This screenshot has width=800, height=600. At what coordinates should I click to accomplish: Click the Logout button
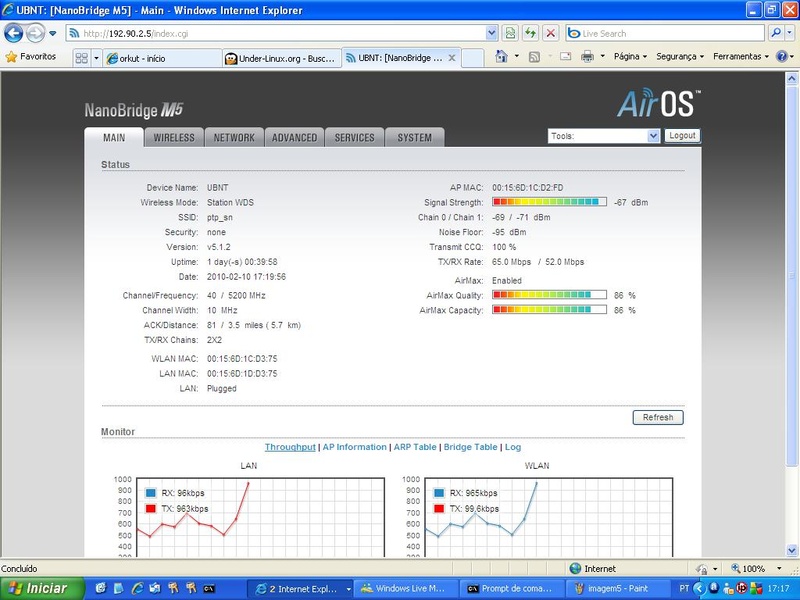tap(682, 136)
